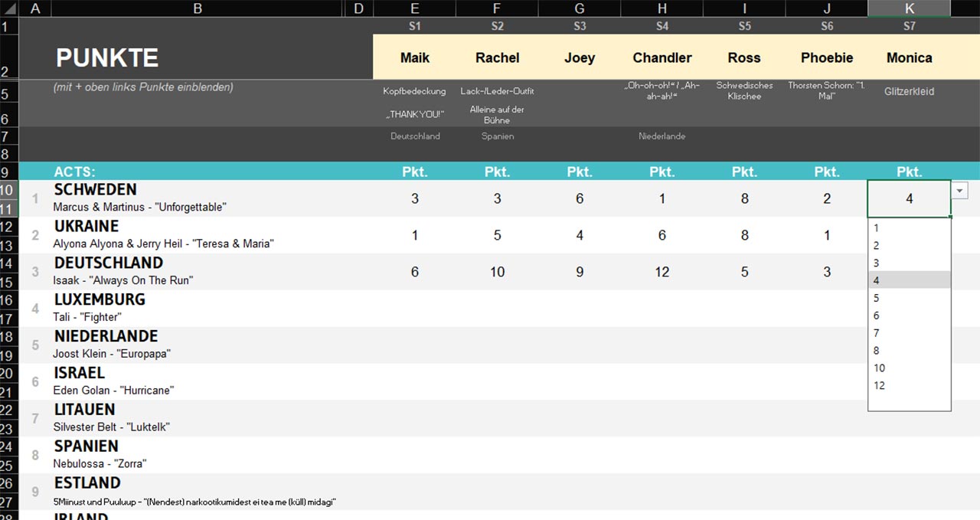The width and height of the screenshot is (980, 520).
Task: Select 12 in the points dropdown list
Action: tap(879, 386)
